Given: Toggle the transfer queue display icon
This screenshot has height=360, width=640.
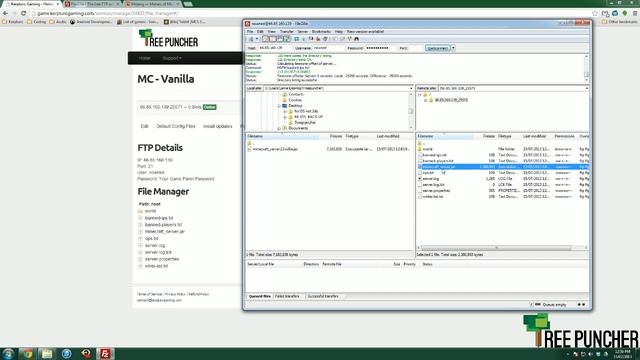Looking at the screenshot, I should click(x=287, y=39).
